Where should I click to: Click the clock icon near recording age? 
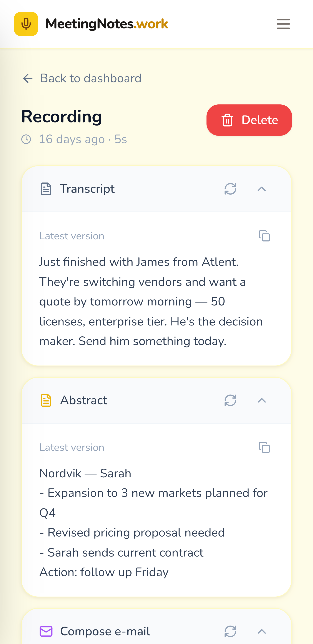(x=26, y=139)
